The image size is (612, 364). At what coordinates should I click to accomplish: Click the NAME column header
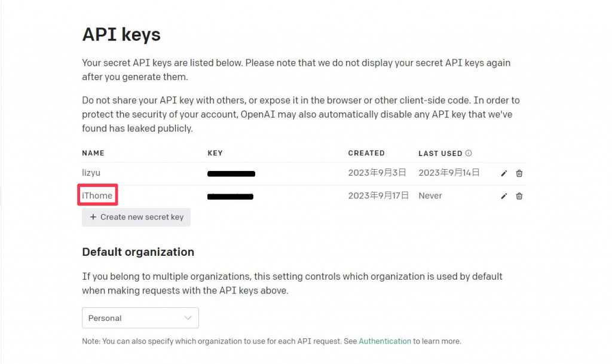pos(93,154)
